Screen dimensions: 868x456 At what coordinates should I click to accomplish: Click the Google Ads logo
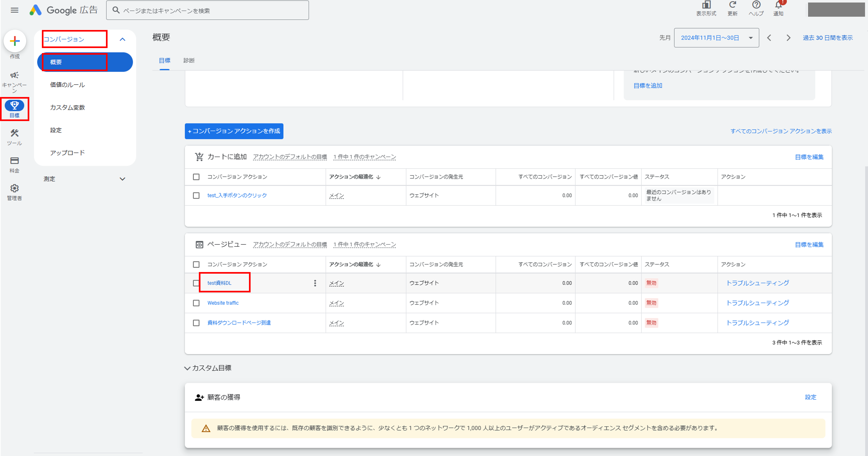64,10
